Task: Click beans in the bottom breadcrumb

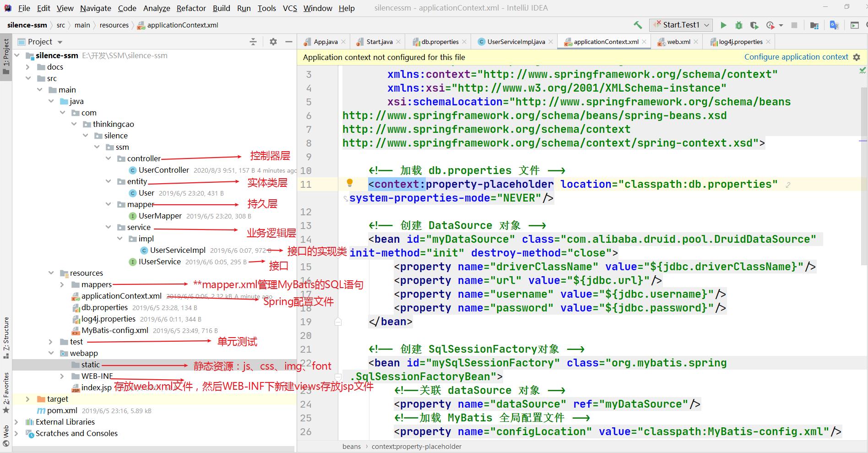Action: tap(351, 446)
